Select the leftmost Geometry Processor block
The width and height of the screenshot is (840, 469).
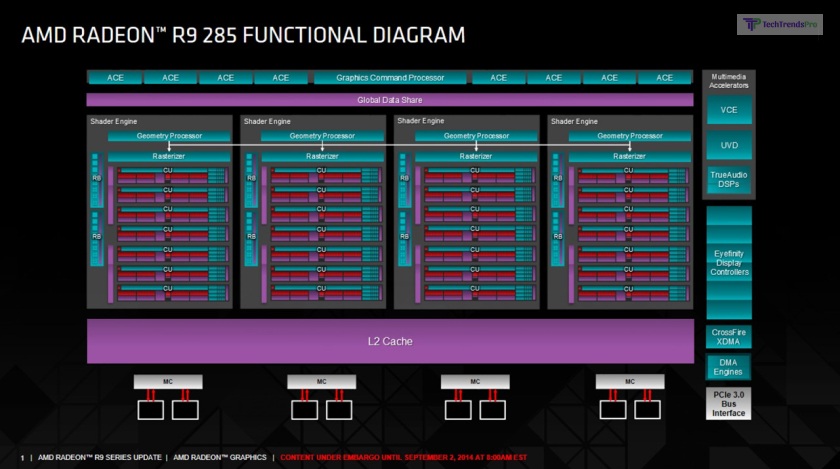pyautogui.click(x=169, y=136)
